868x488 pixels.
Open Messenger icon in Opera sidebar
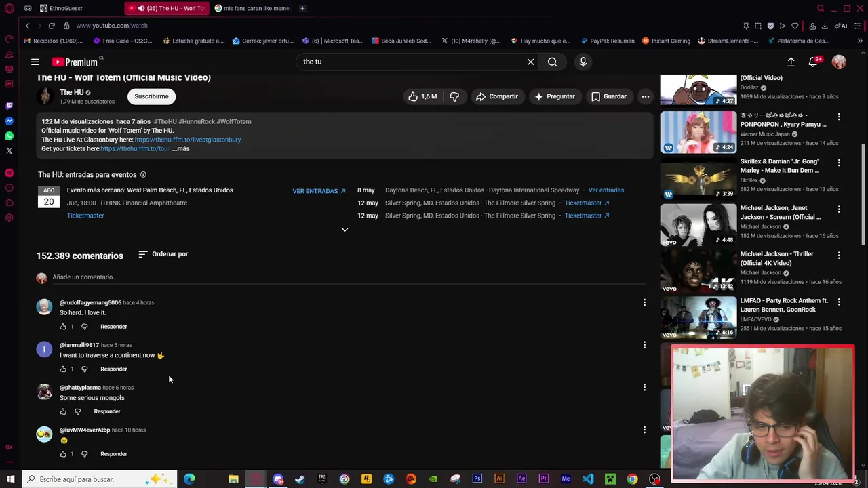[x=9, y=121]
